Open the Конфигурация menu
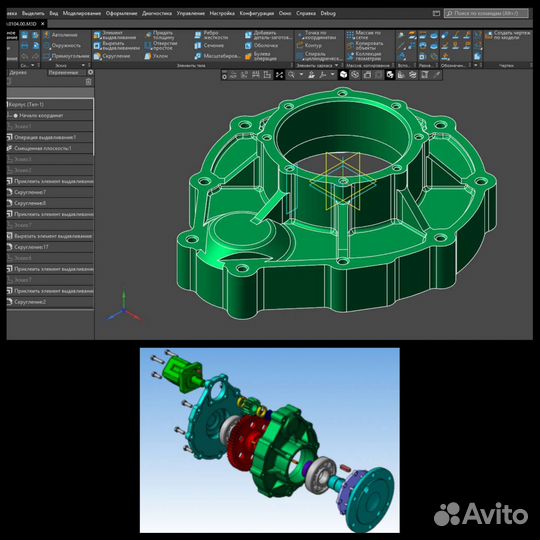540x540 pixels. (257, 13)
